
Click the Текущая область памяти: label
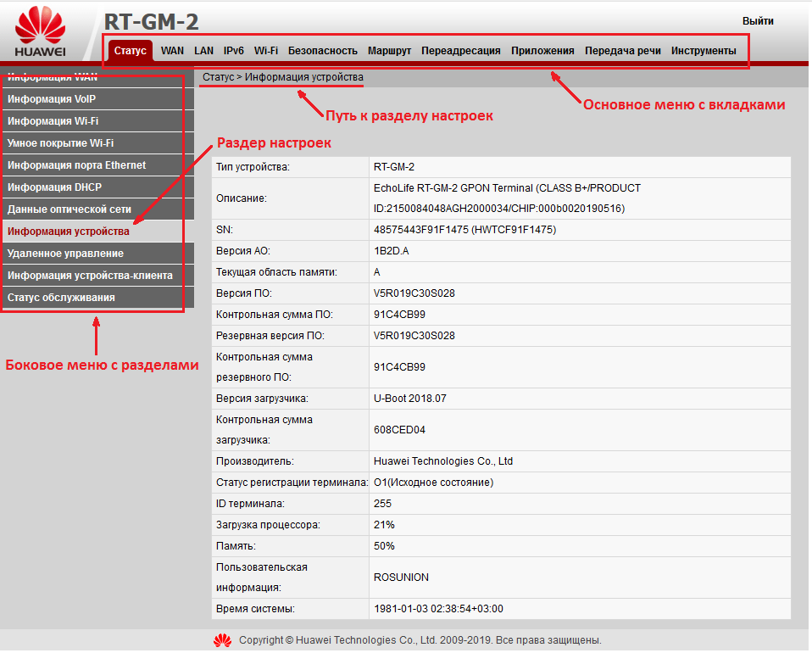276,272
